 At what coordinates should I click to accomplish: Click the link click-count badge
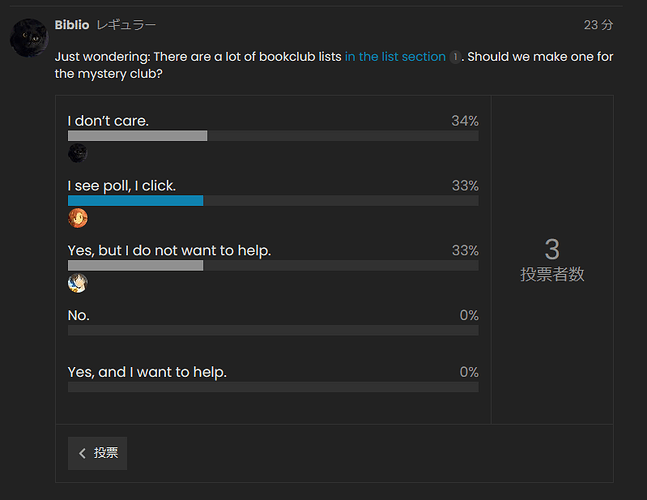click(455, 57)
